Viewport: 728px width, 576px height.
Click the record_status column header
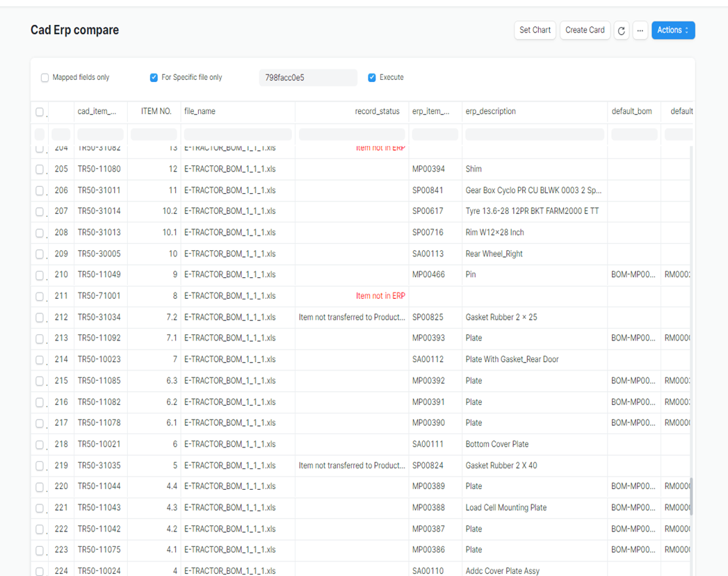(377, 111)
